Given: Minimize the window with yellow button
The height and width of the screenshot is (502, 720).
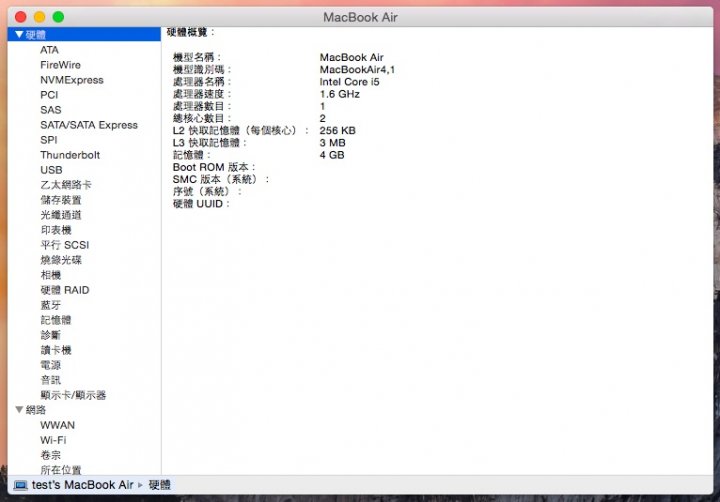Looking at the screenshot, I should coord(39,17).
